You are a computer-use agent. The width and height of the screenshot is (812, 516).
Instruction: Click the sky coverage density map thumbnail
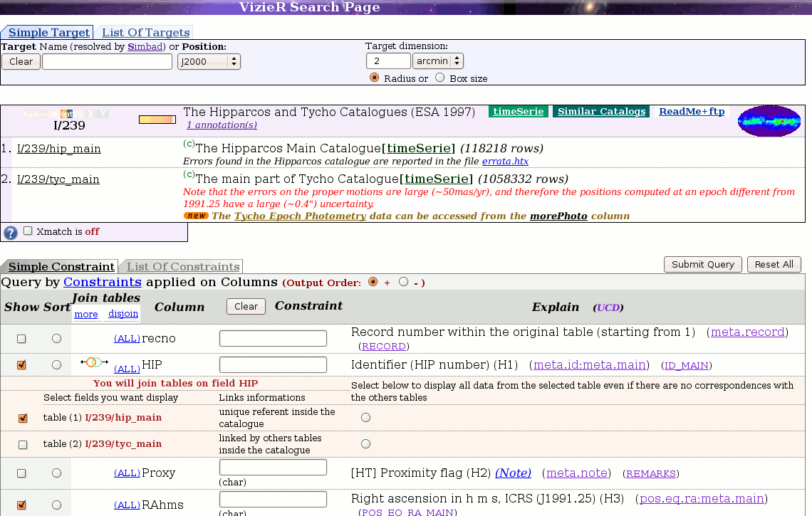(x=769, y=121)
